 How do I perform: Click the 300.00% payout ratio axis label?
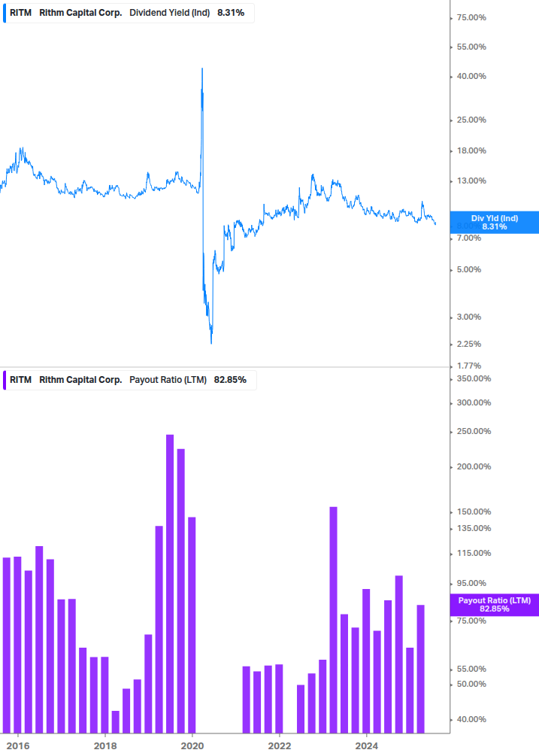click(474, 402)
